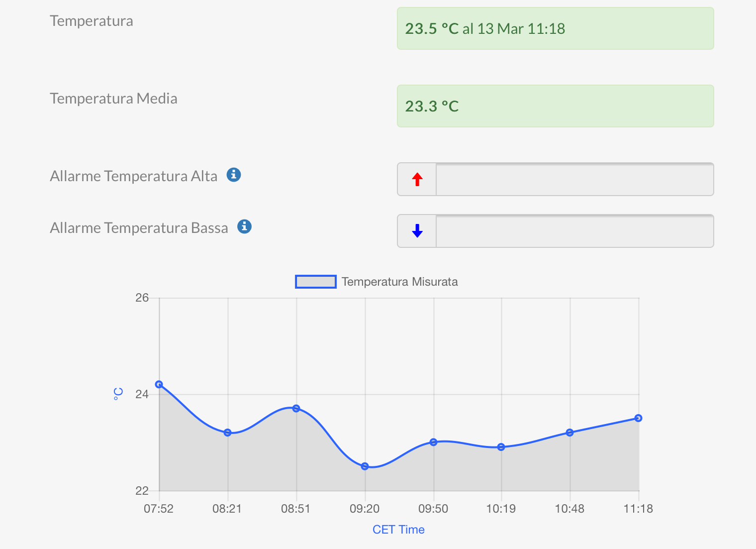Click the current temperature 23.5 °C box
This screenshot has width=756, height=549.
[555, 28]
